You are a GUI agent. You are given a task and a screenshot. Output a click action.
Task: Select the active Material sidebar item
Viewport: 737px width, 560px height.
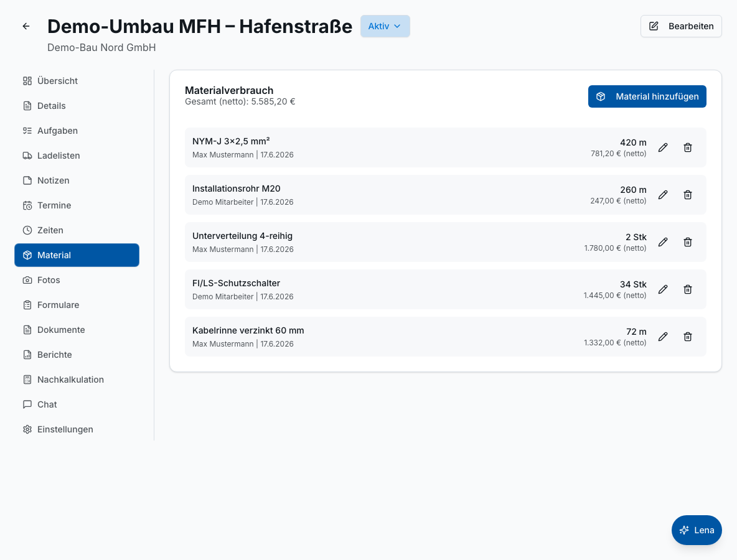77,255
